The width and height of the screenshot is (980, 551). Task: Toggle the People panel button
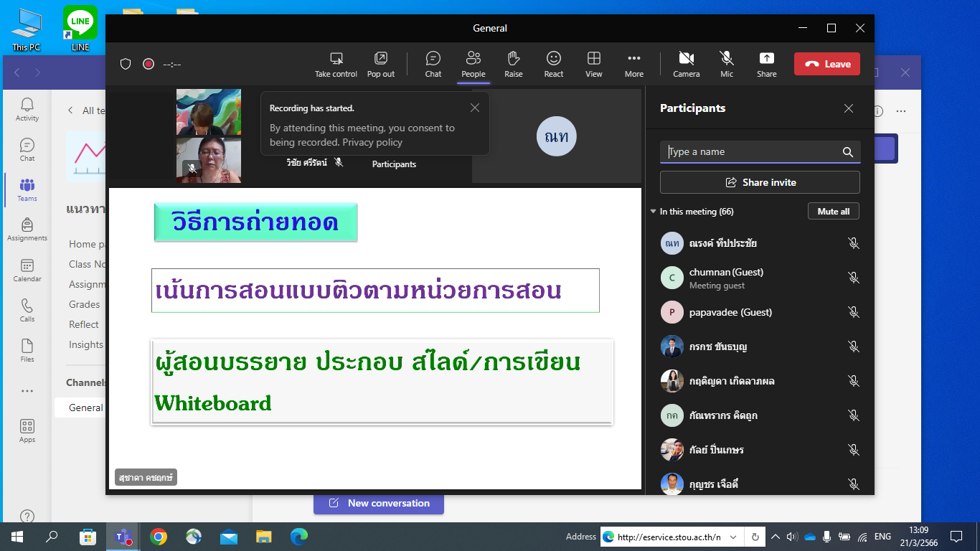[x=473, y=64]
